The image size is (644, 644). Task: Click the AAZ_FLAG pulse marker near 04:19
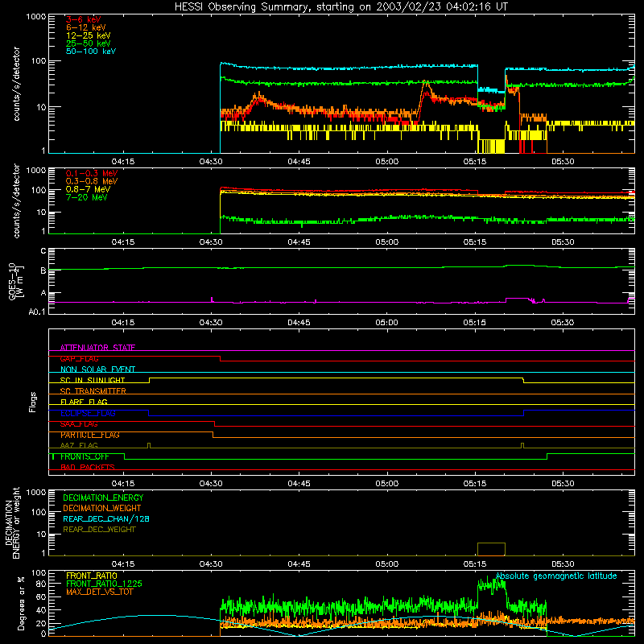coord(149,445)
